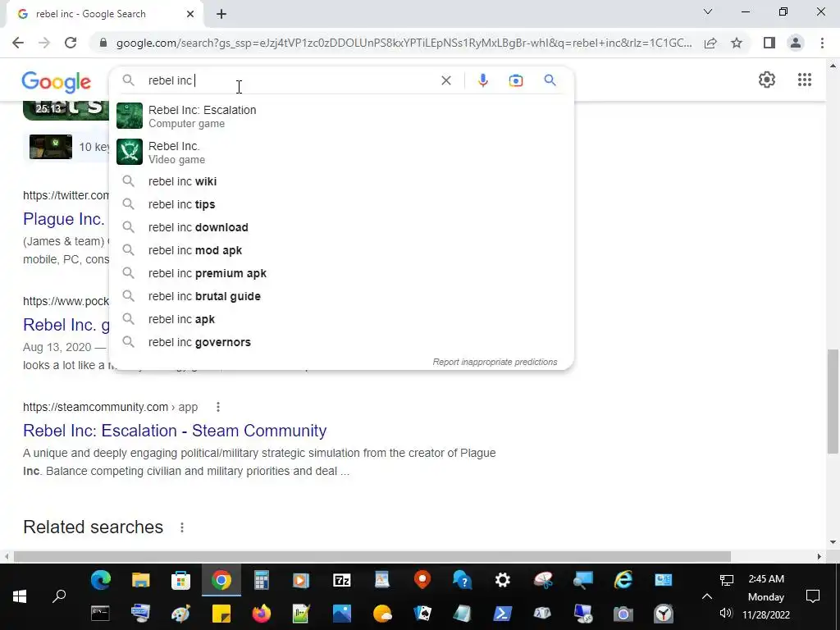This screenshot has height=630, width=840.
Task: Choose the rebel inc download suggestion
Action: (x=341, y=228)
